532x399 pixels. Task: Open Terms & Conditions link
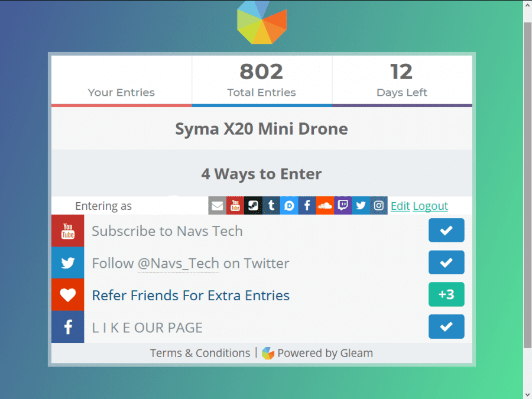coord(200,353)
